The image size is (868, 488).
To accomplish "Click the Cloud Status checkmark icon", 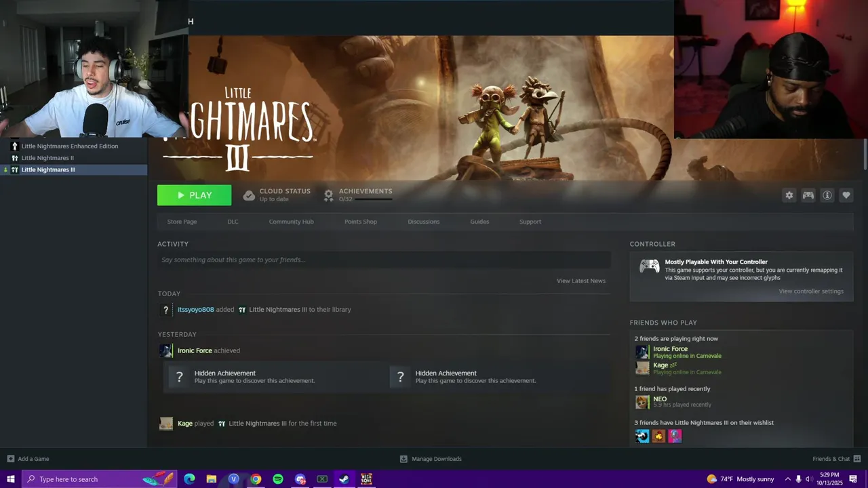I will coord(249,195).
